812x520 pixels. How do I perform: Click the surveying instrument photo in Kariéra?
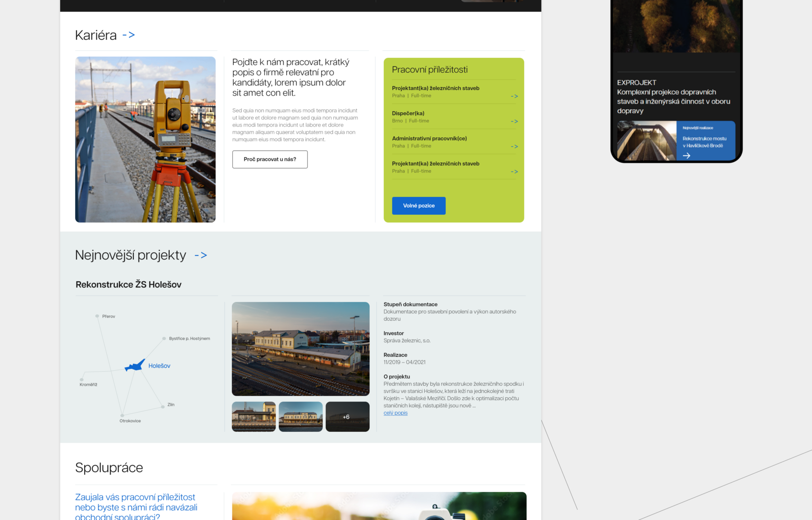click(x=145, y=140)
